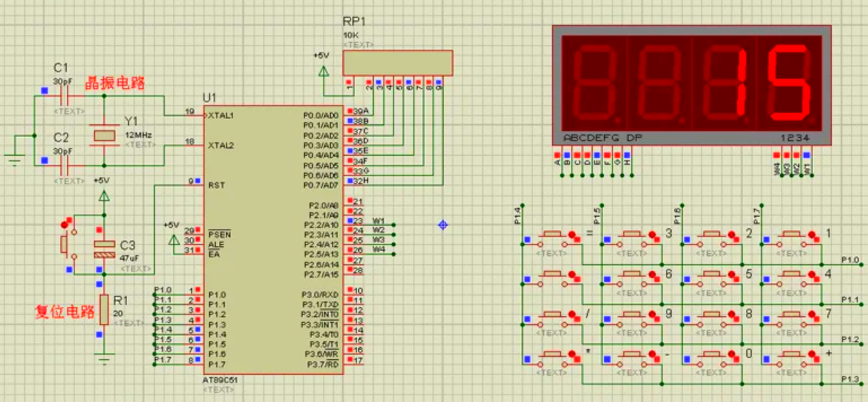Push the keypad button labeled 2
This screenshot has height=402, width=868.
click(711, 233)
